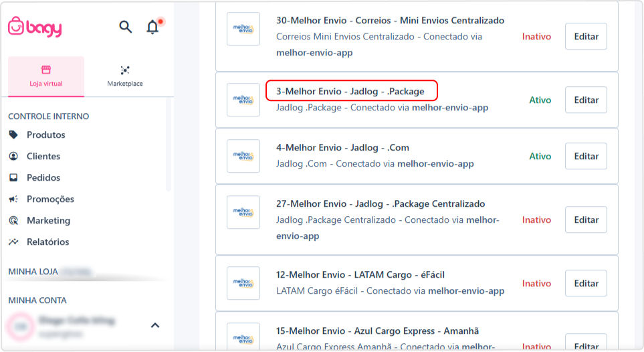Click the MINHA LOJA section heading
The height and width of the screenshot is (352, 644).
click(33, 272)
